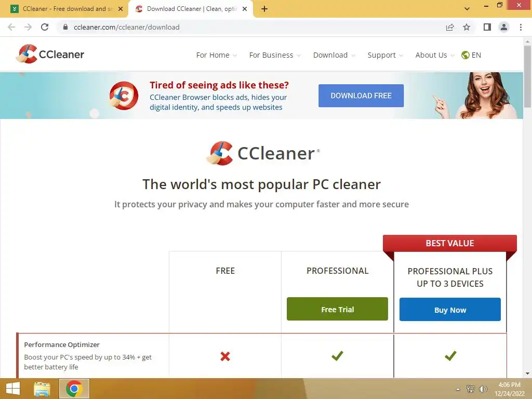Click the green check under PROFESSIONAL
This screenshot has width=532, height=399.
point(337,355)
